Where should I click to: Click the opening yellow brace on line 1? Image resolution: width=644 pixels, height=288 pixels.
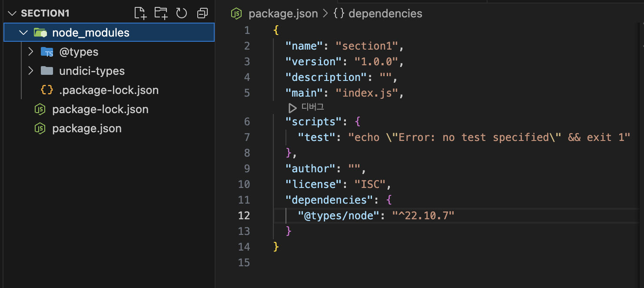[x=276, y=30]
